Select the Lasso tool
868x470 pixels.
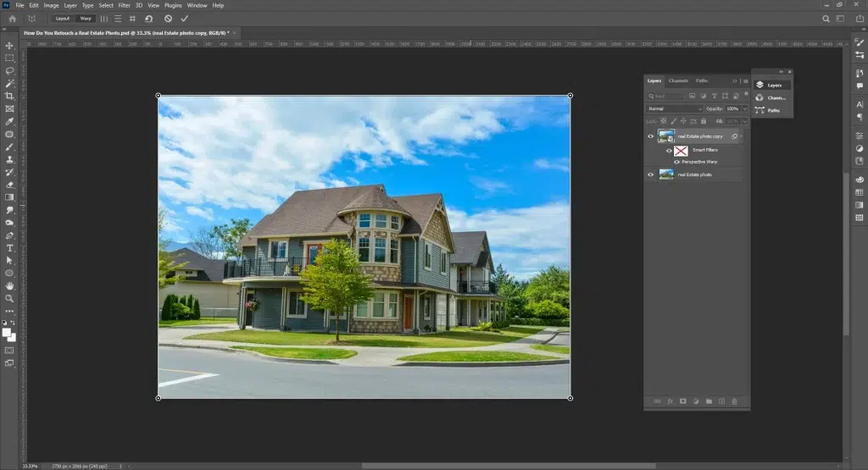click(9, 71)
